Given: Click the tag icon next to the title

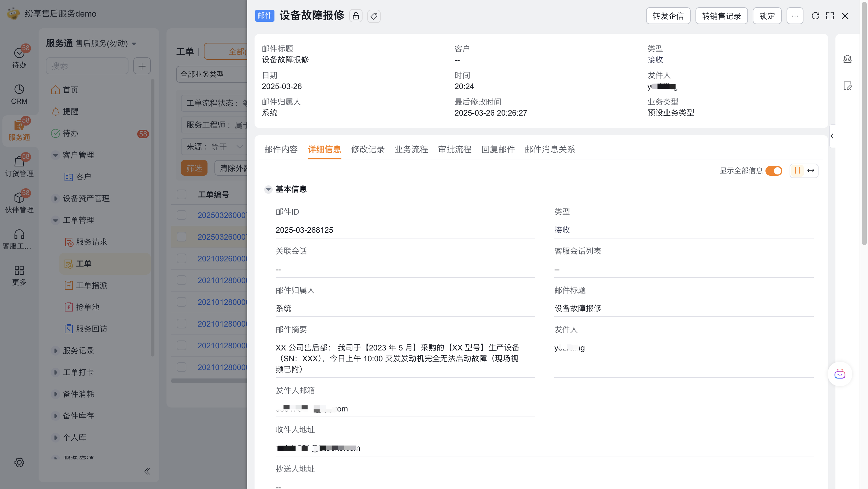Looking at the screenshot, I should tap(374, 16).
